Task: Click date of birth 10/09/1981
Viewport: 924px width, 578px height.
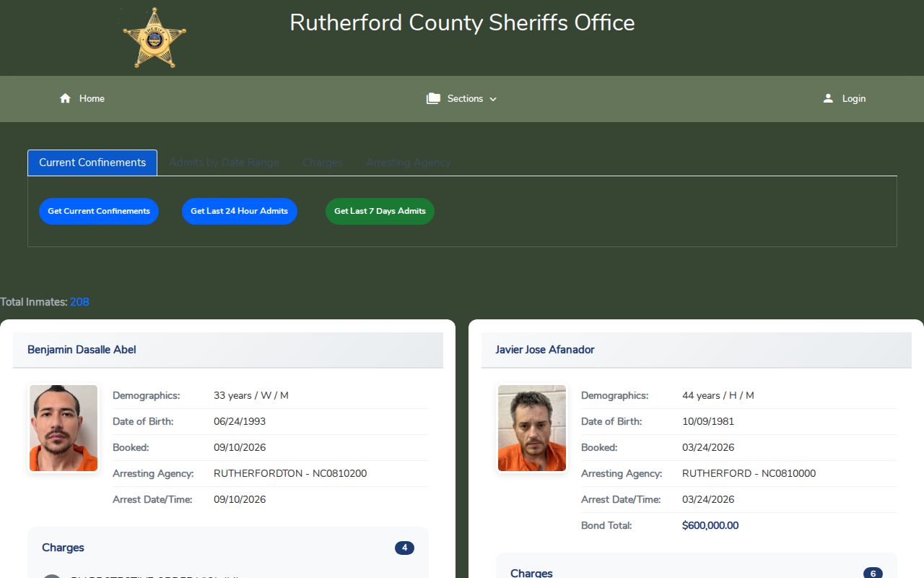Action: click(x=708, y=421)
